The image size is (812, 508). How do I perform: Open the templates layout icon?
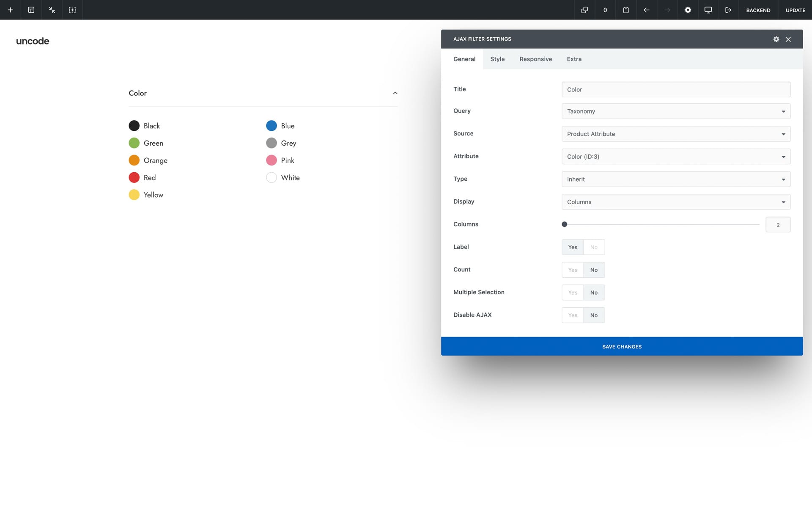tap(31, 10)
